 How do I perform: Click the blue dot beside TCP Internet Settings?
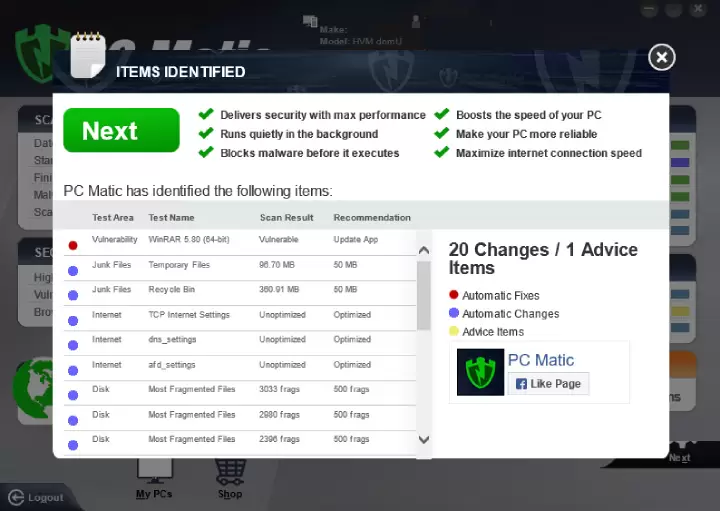click(x=73, y=320)
